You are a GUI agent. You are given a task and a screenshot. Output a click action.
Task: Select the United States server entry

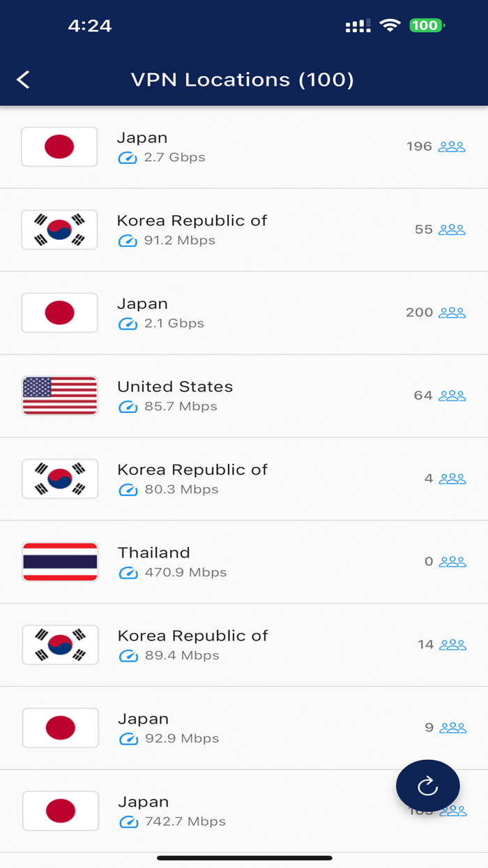(x=244, y=395)
